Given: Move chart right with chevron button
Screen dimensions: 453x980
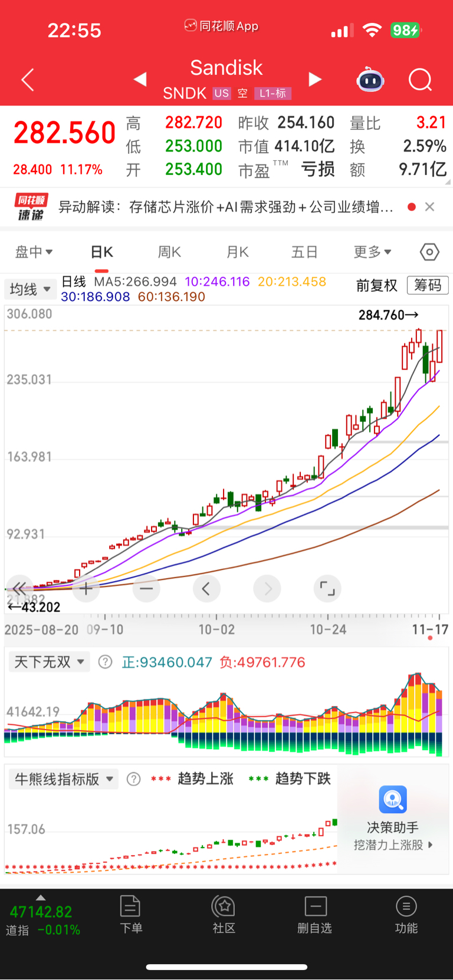Looking at the screenshot, I should pyautogui.click(x=267, y=588).
